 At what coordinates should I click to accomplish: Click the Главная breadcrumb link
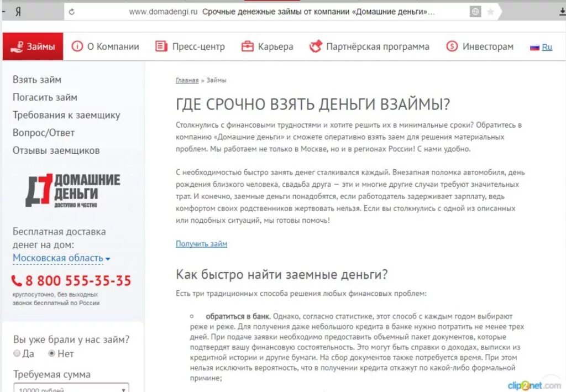coord(187,80)
